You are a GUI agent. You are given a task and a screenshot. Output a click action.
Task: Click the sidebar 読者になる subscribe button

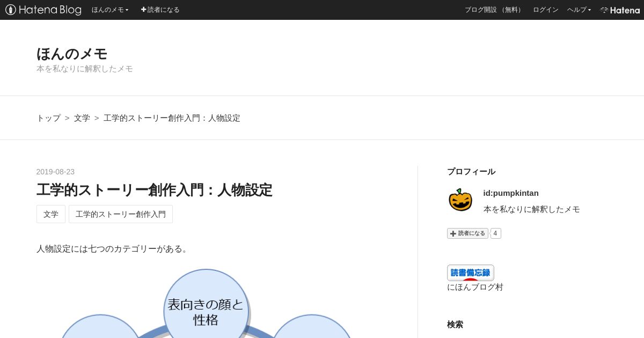pos(467,233)
